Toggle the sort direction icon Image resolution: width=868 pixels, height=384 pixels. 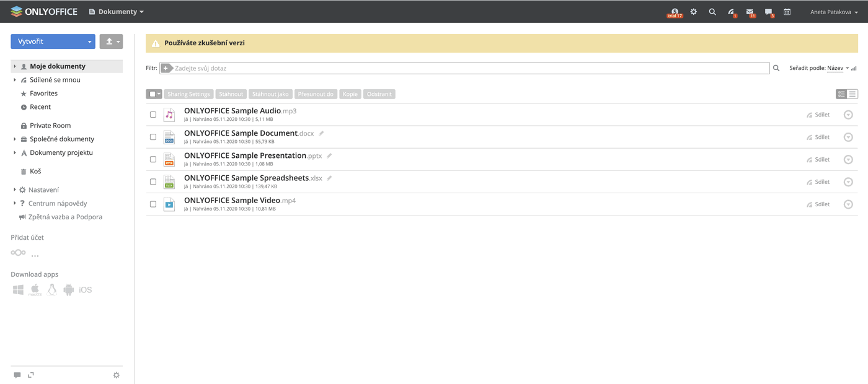point(854,68)
